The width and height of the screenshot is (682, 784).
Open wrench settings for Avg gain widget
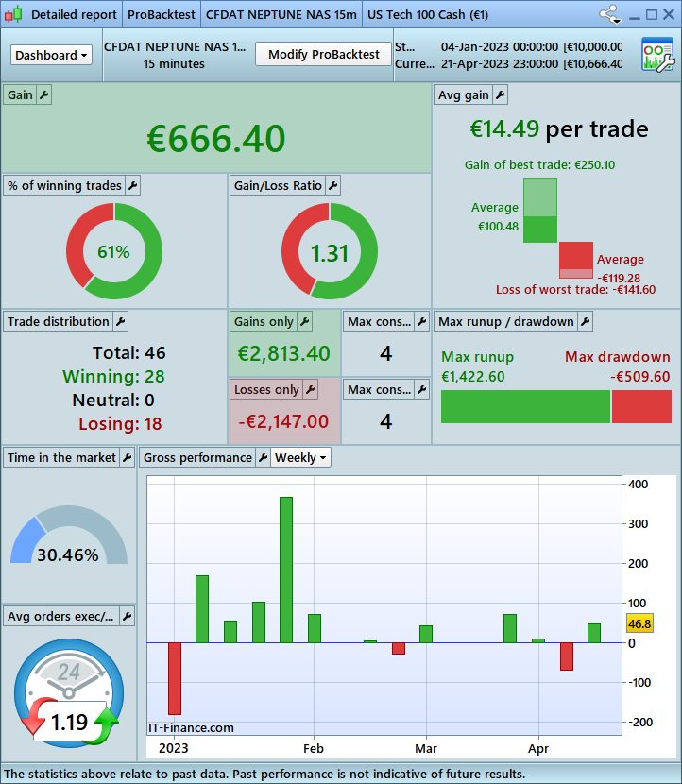pyautogui.click(x=500, y=95)
